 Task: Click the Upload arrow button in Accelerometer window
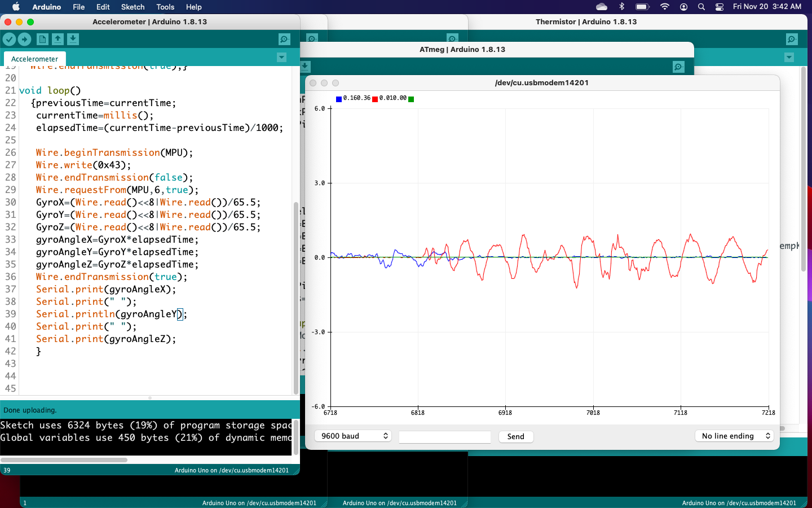click(x=24, y=39)
